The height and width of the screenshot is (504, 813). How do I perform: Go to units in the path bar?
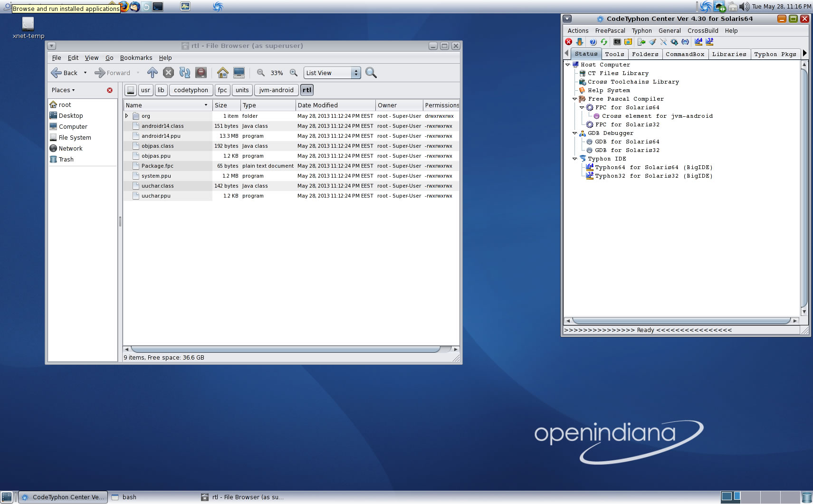point(242,90)
